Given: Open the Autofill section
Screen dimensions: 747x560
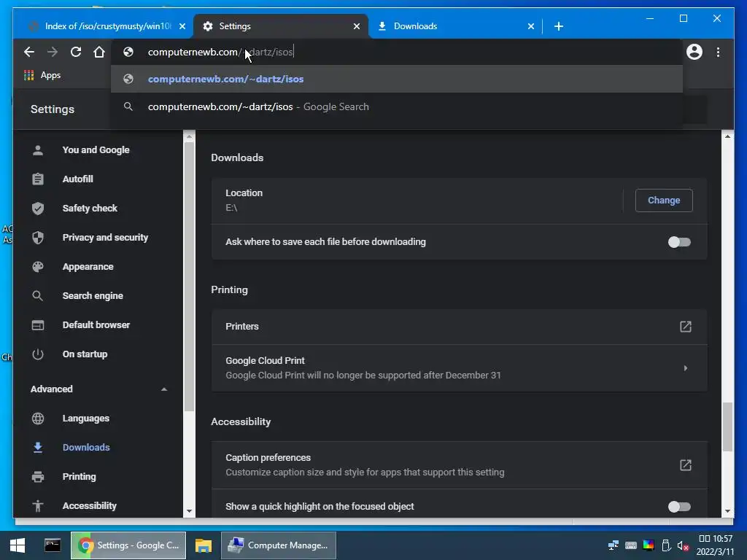Looking at the screenshot, I should pos(77,179).
